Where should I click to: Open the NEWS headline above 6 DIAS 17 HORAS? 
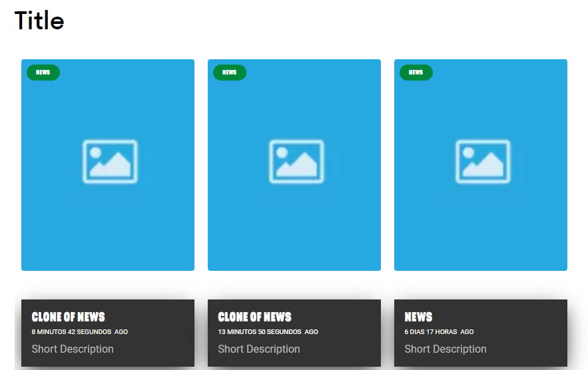pos(418,317)
